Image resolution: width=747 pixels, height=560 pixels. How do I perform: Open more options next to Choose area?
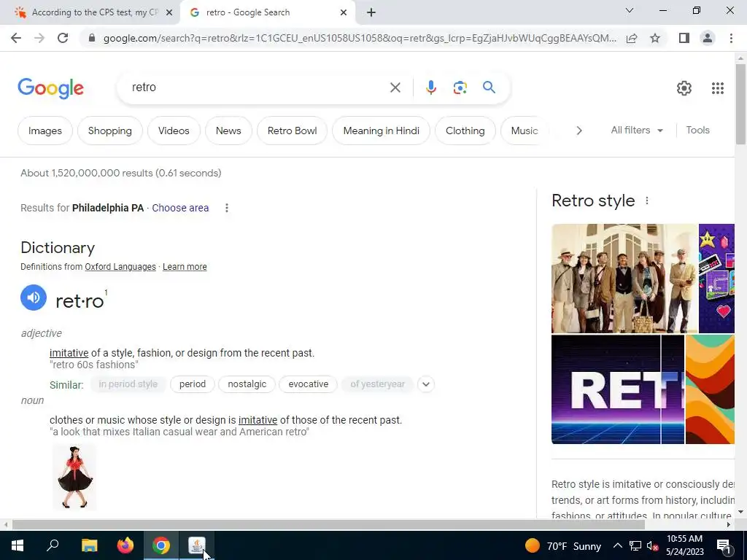[x=227, y=208]
